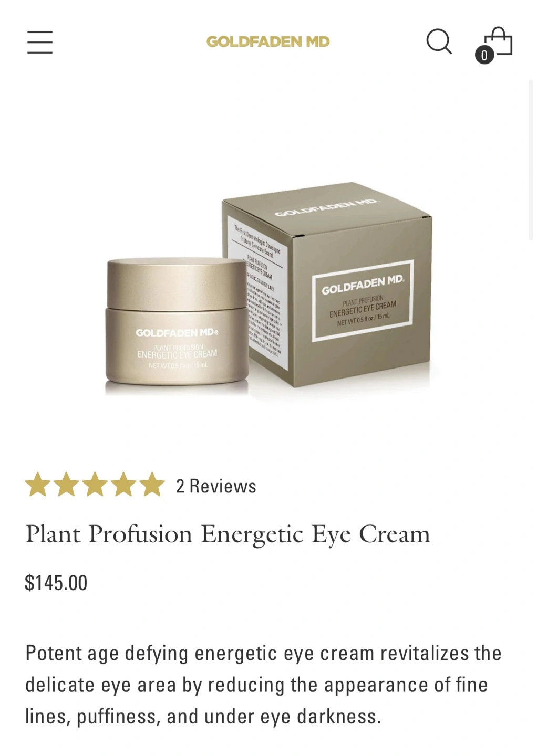Click the page scrollbar on right edge

(x=531, y=160)
